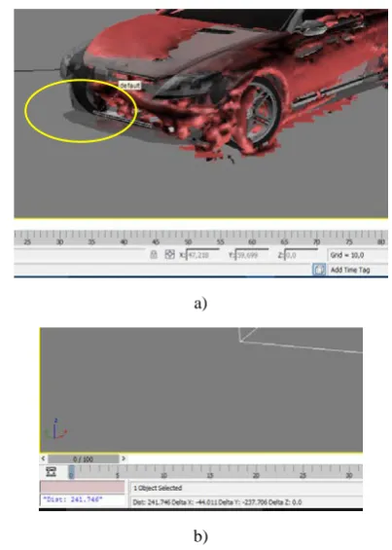Click the time tag icon beside Add Time Tag
The width and height of the screenshot is (392, 550).
[x=319, y=270]
